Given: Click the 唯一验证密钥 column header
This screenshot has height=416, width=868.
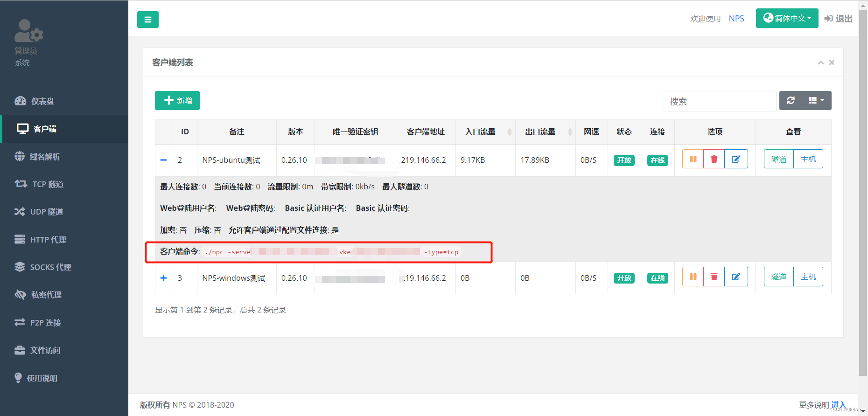Looking at the screenshot, I should coord(355,132).
